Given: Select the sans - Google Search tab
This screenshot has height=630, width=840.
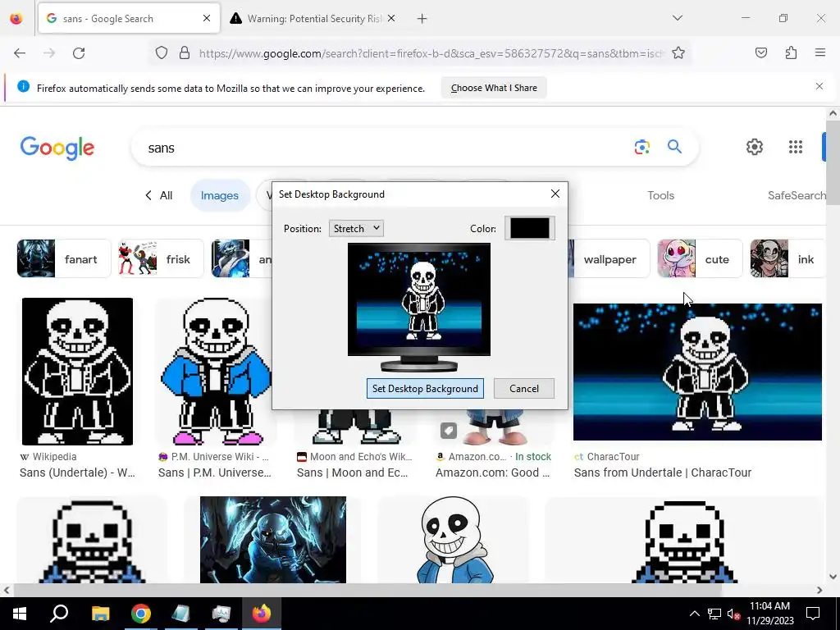Looking at the screenshot, I should 129,19.
